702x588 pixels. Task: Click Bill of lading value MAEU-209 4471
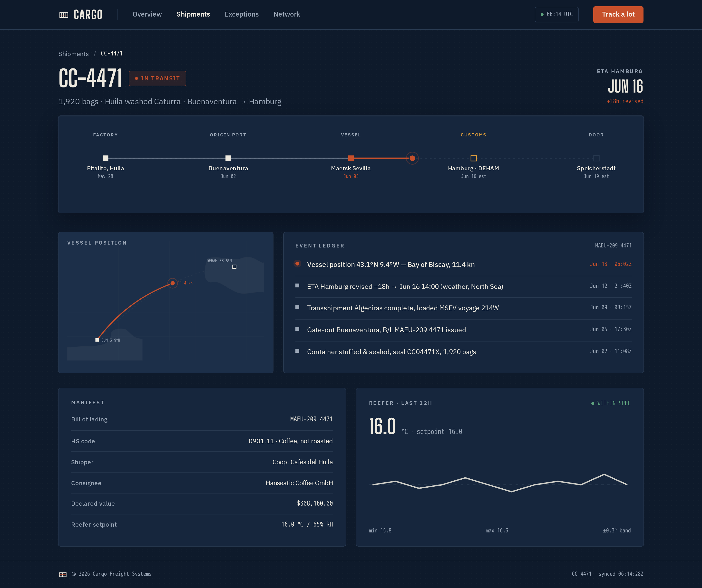click(311, 419)
